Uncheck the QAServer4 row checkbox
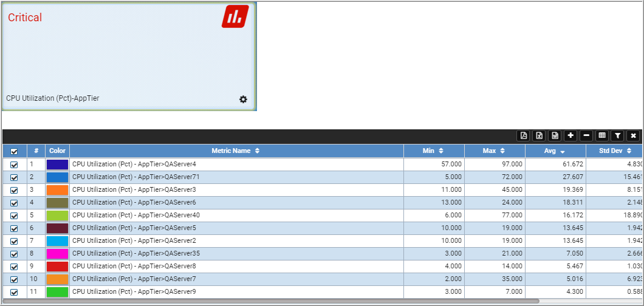 (15, 165)
